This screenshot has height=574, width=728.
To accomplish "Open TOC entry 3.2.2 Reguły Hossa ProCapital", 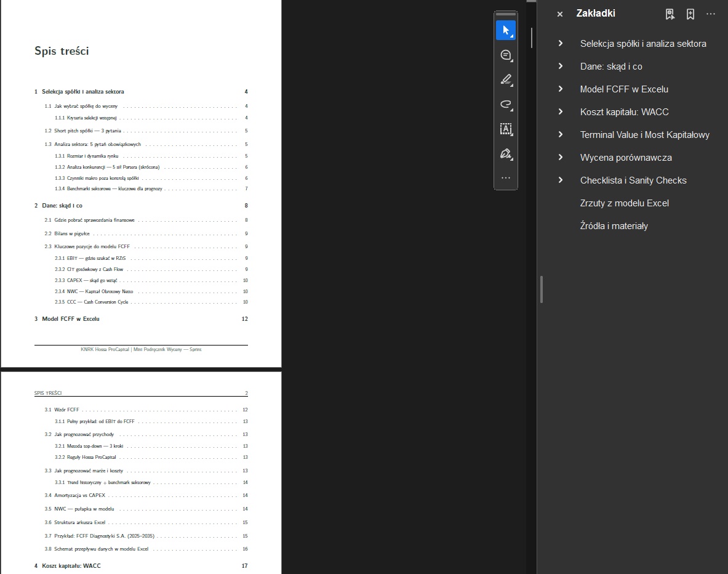I will (151, 457).
